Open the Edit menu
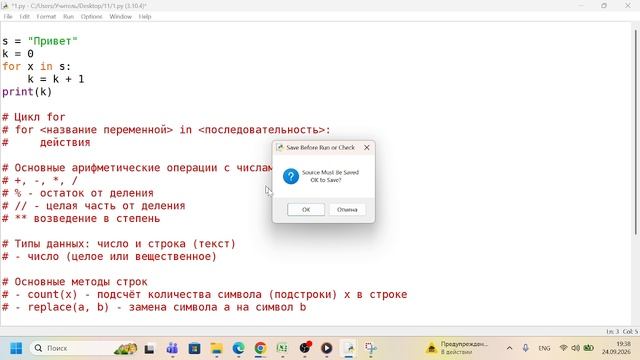 (24, 17)
